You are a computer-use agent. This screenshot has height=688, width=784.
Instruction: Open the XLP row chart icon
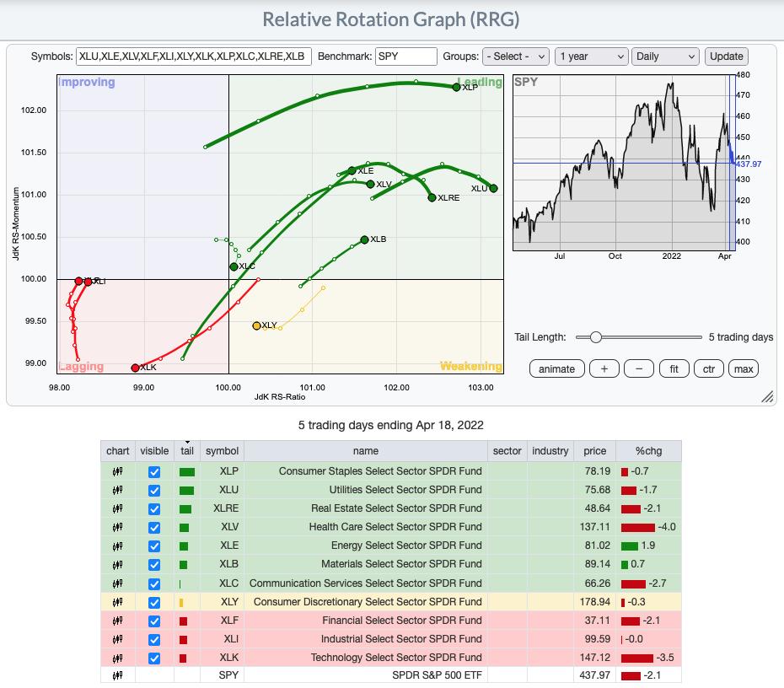(117, 471)
